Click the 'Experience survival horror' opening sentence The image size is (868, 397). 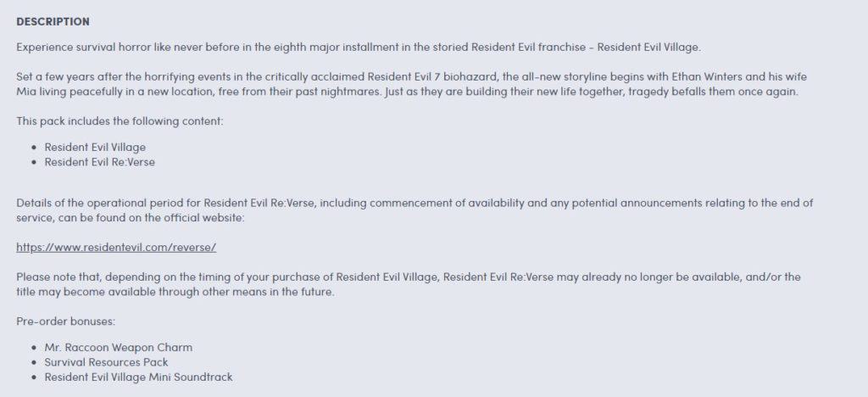pos(359,47)
